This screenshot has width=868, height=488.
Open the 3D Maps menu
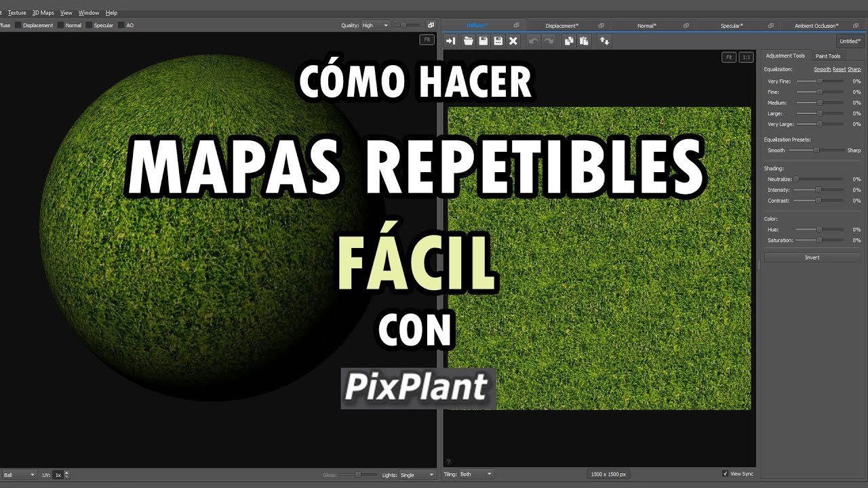pyautogui.click(x=43, y=13)
